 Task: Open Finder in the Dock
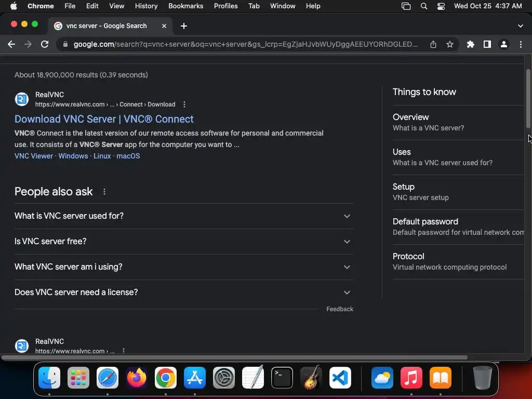coord(49,377)
